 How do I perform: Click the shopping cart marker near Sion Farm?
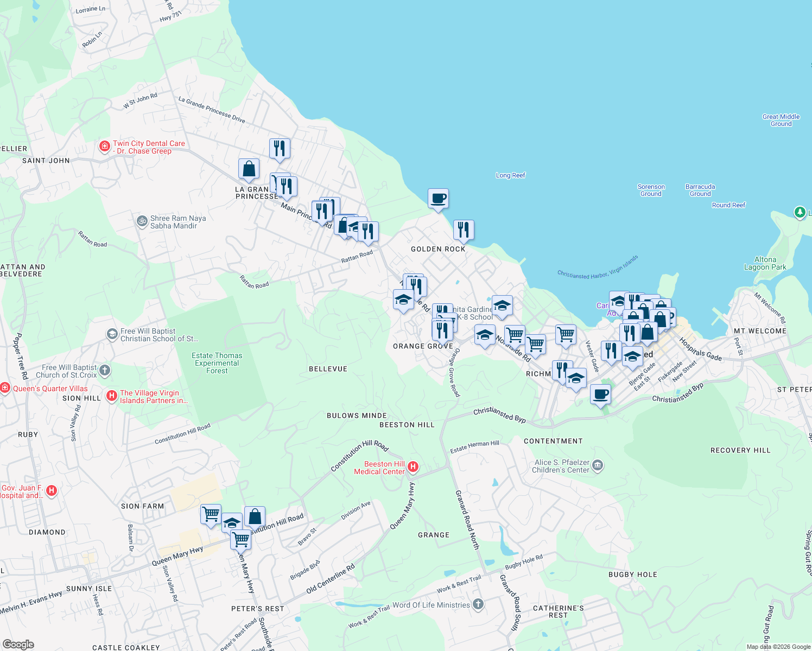coord(211,513)
